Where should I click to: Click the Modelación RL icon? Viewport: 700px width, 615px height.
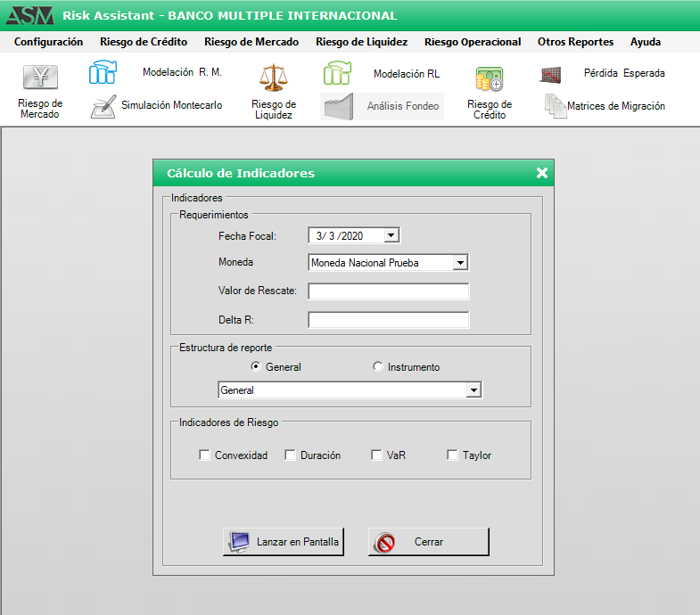point(337,74)
